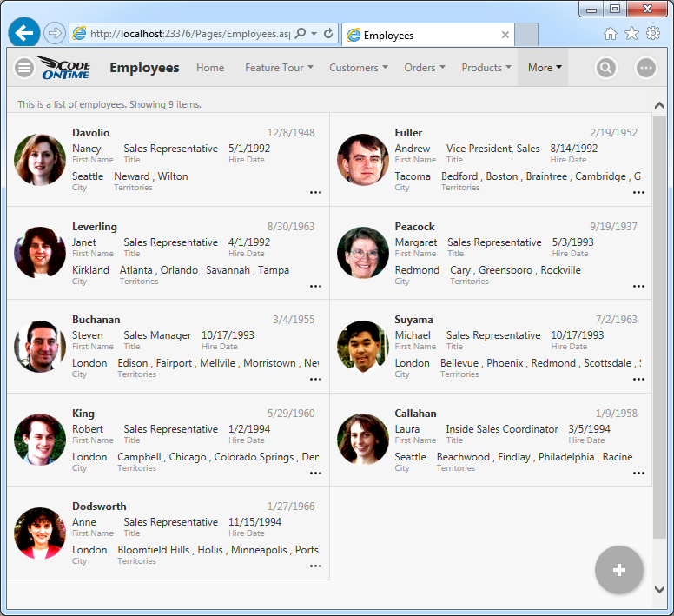The height and width of the screenshot is (616, 674).
Task: Open the ellipsis menu on Buchanan card
Action: coord(315,379)
